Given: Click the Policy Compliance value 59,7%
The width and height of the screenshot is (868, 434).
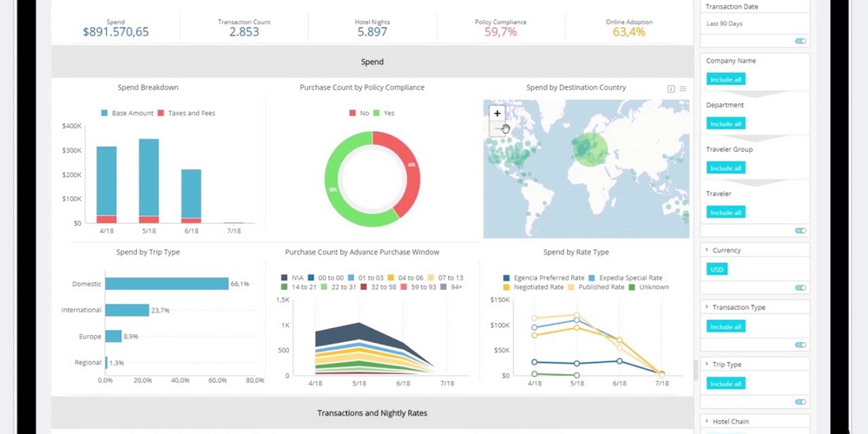Looking at the screenshot, I should point(501,31).
